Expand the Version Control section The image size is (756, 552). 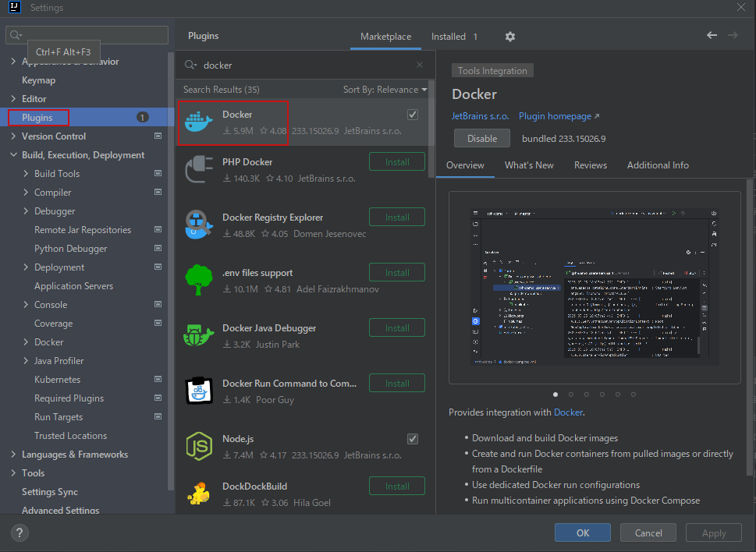pyautogui.click(x=13, y=136)
